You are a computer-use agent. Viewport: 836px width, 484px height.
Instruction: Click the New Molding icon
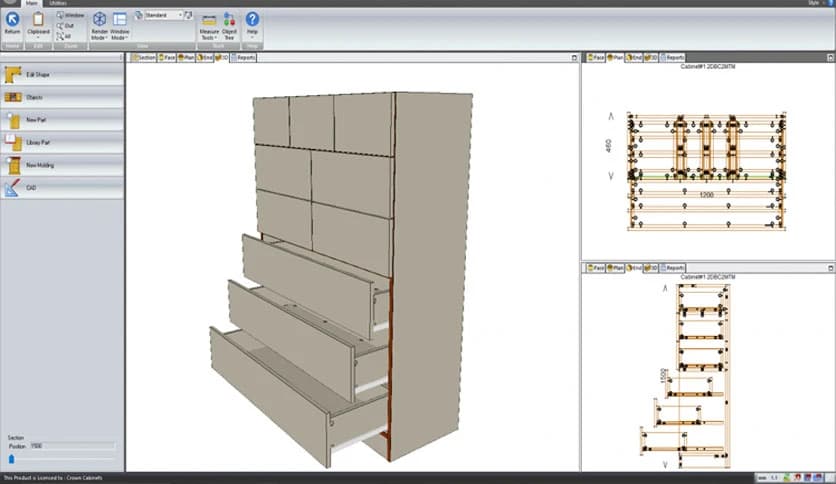coord(14,164)
